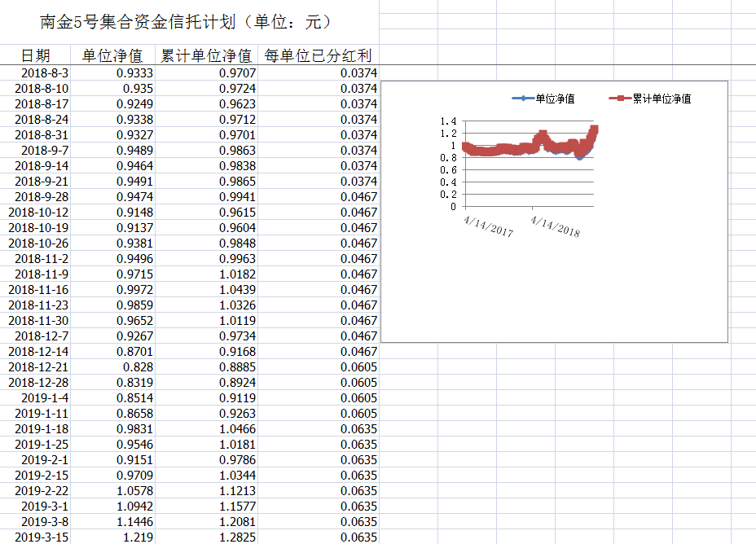The height and width of the screenshot is (544, 756).
Task: Click the 单位净值 chart legend entry
Action: pos(543,99)
